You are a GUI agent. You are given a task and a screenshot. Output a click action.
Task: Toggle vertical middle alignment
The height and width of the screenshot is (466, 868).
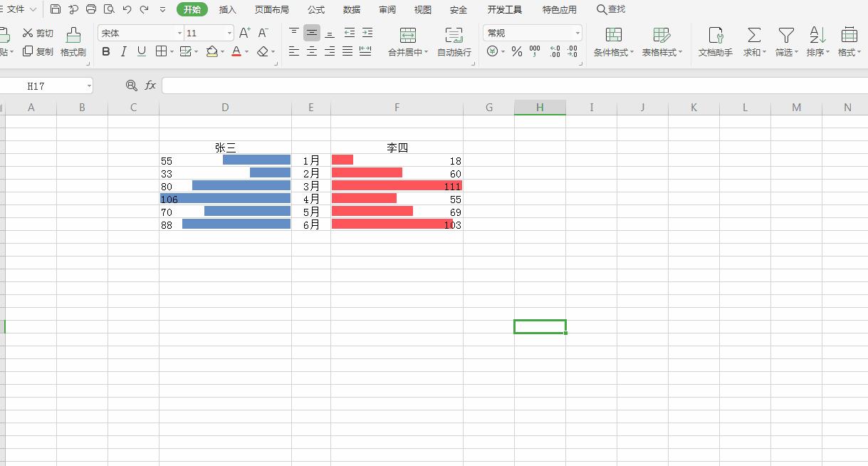tap(312, 33)
